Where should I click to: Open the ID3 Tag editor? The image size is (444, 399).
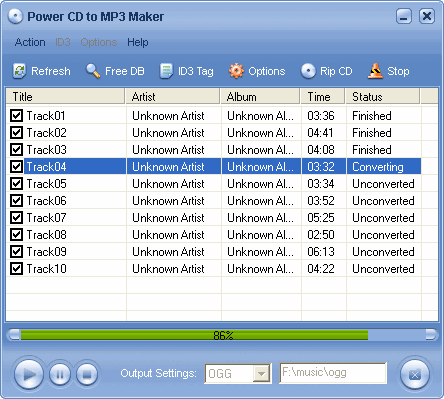tap(186, 71)
